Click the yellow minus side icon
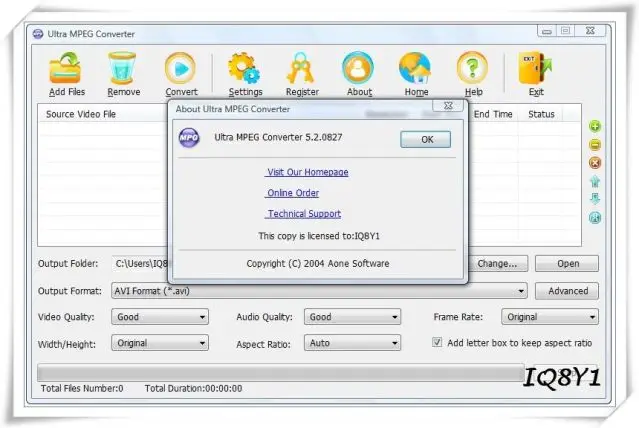The width and height of the screenshot is (639, 428). [x=595, y=145]
